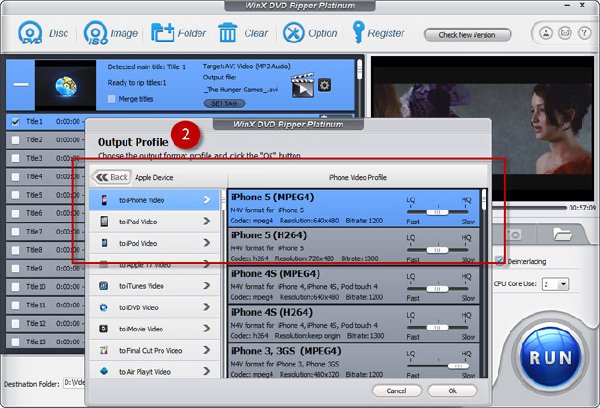Click the help question mark icon
This screenshot has height=408, width=600.
pyautogui.click(x=584, y=33)
